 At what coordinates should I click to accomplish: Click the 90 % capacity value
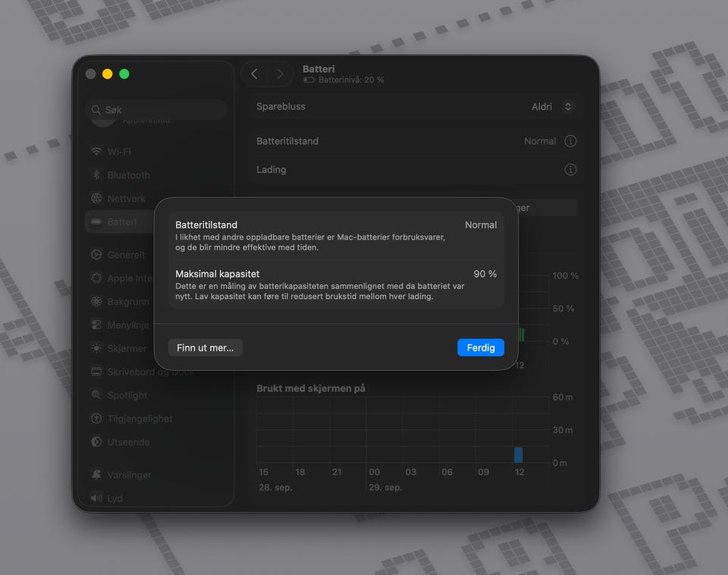(485, 274)
